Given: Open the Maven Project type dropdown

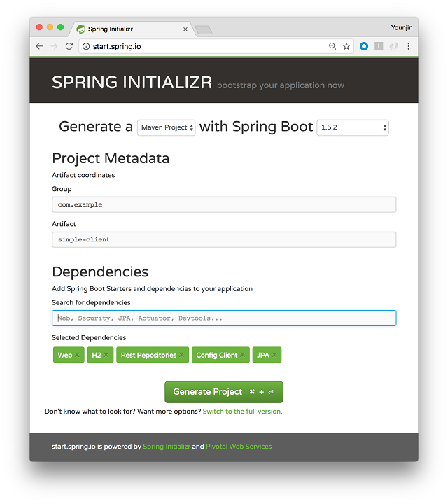Looking at the screenshot, I should 167,127.
